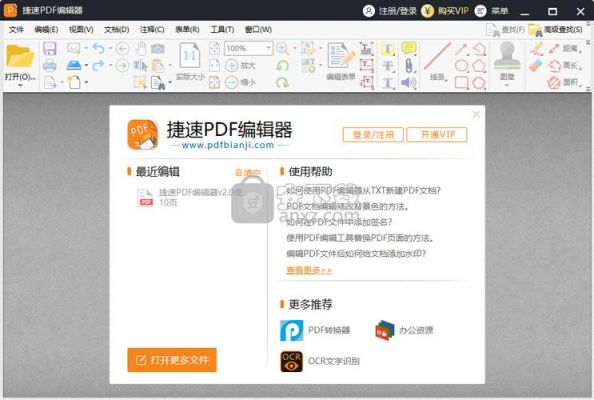Open the 文件 menu

(16, 30)
